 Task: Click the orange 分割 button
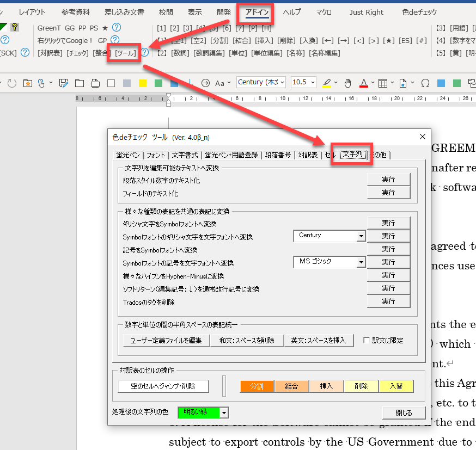257,386
